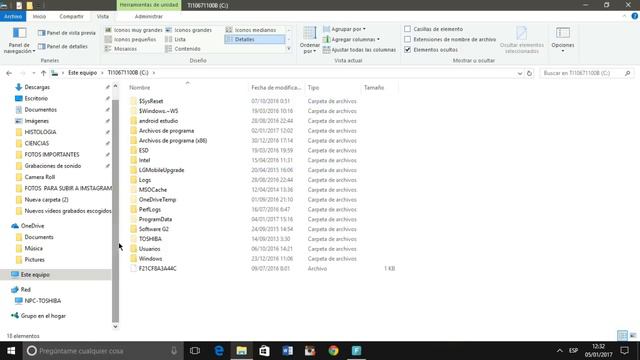Expand the layout gallery more arrow

pyautogui.click(x=289, y=49)
